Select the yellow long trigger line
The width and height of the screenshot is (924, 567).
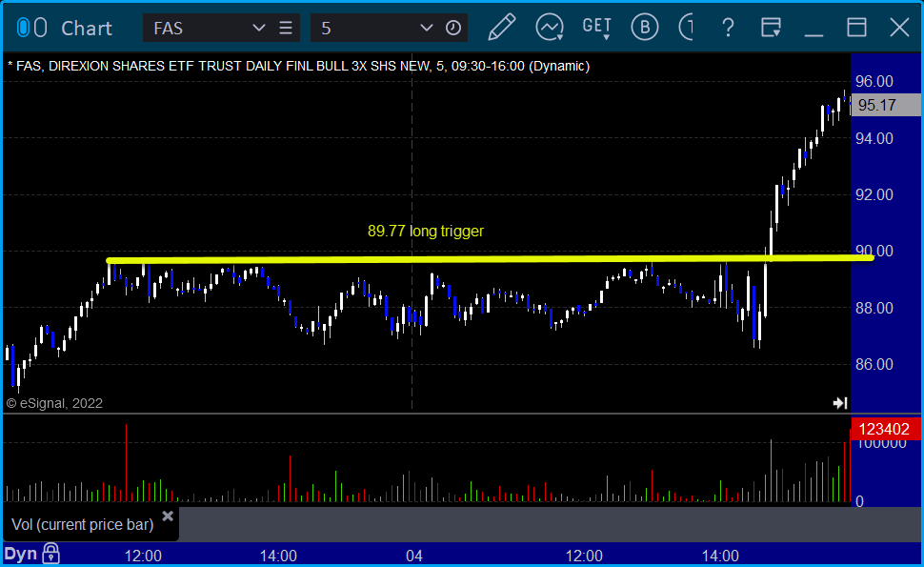tap(489, 259)
